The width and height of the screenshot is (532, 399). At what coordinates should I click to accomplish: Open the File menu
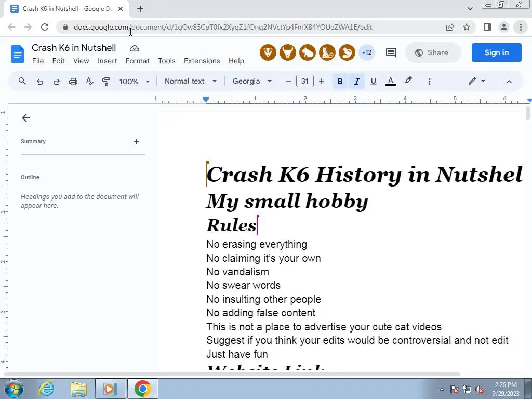click(x=37, y=61)
